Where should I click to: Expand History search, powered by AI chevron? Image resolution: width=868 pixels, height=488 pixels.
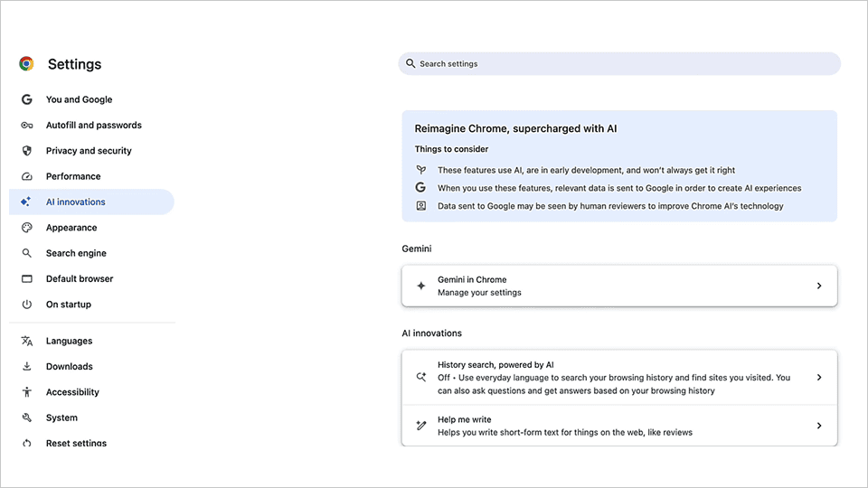[x=819, y=378]
